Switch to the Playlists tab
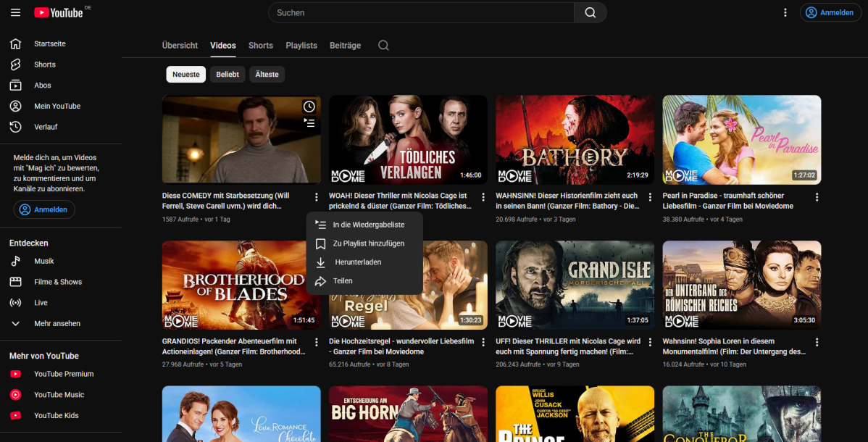Screen dimensions: 868x442 pyautogui.click(x=301, y=46)
